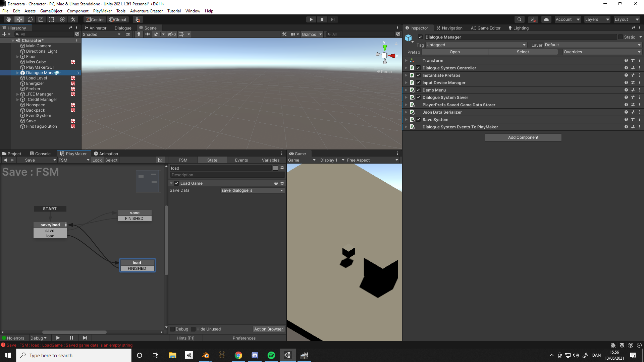Pick load state color swatch
The width and height of the screenshot is (644, 362).
click(275, 168)
